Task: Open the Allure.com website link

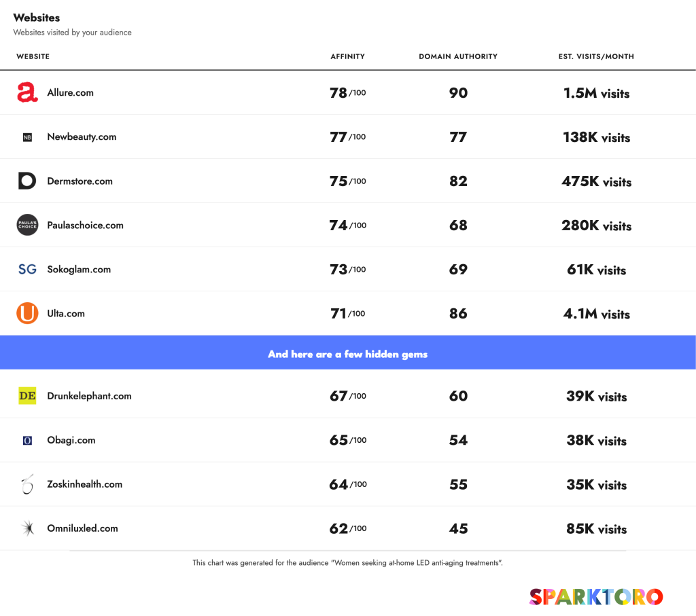Action: click(x=70, y=92)
